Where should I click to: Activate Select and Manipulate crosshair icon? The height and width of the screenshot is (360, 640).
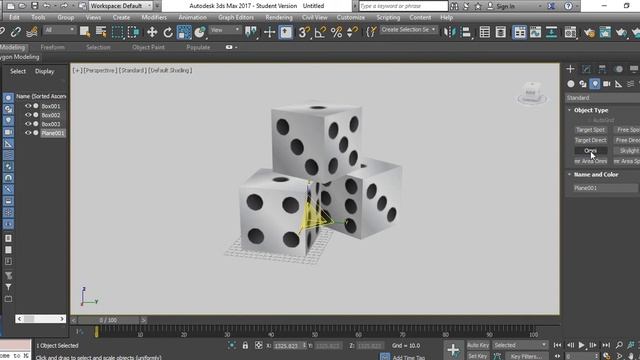(269, 32)
